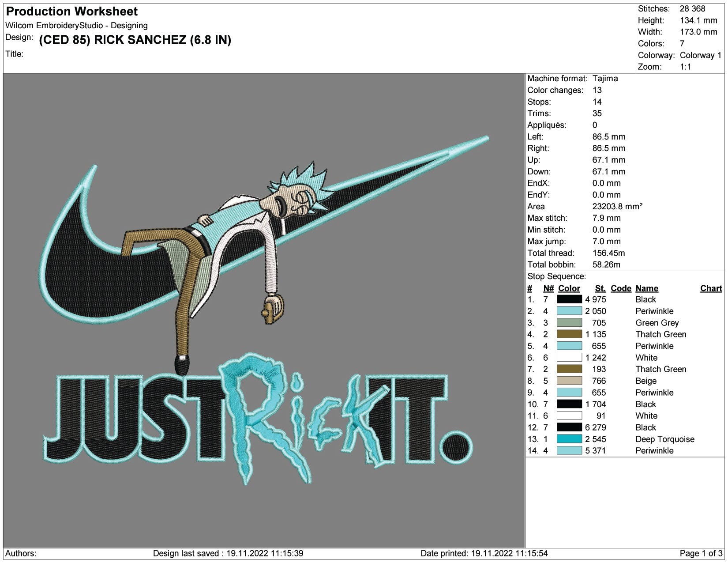The width and height of the screenshot is (728, 563).
Task: Click the 'Color changes:' label
Action: (x=555, y=90)
